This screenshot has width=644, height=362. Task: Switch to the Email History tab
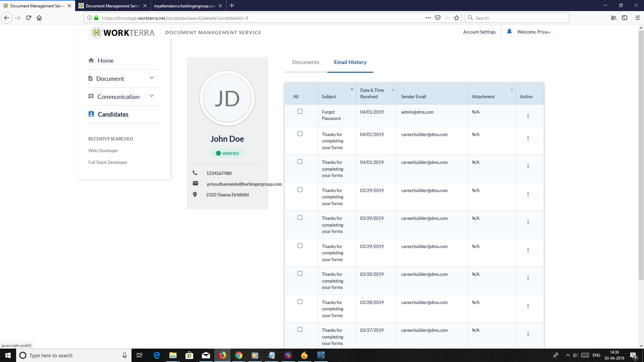(x=350, y=62)
